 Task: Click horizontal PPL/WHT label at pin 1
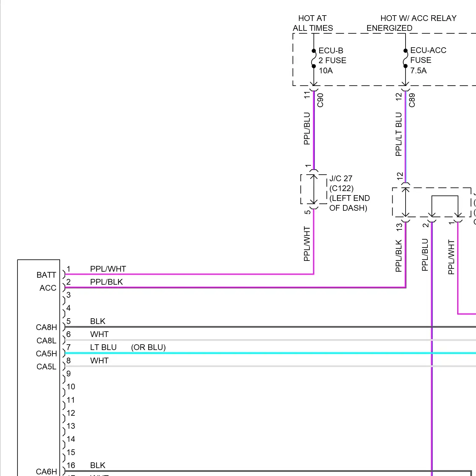pyautogui.click(x=108, y=269)
